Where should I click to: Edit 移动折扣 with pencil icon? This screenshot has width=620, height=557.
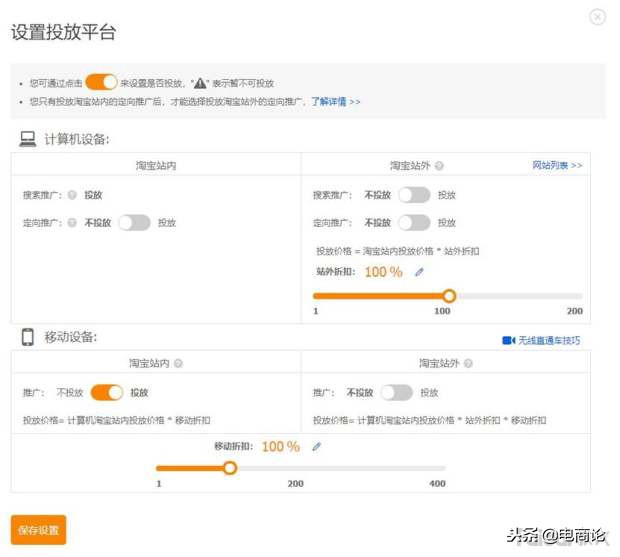point(316,447)
